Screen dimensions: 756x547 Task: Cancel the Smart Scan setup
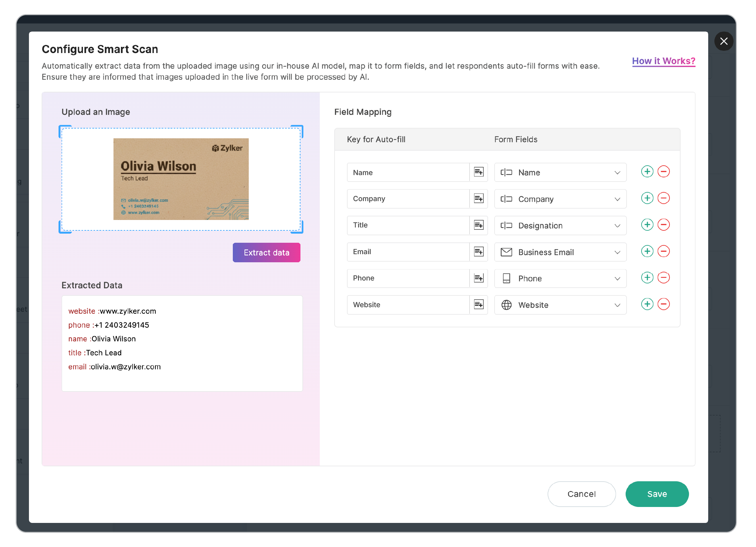[581, 494]
